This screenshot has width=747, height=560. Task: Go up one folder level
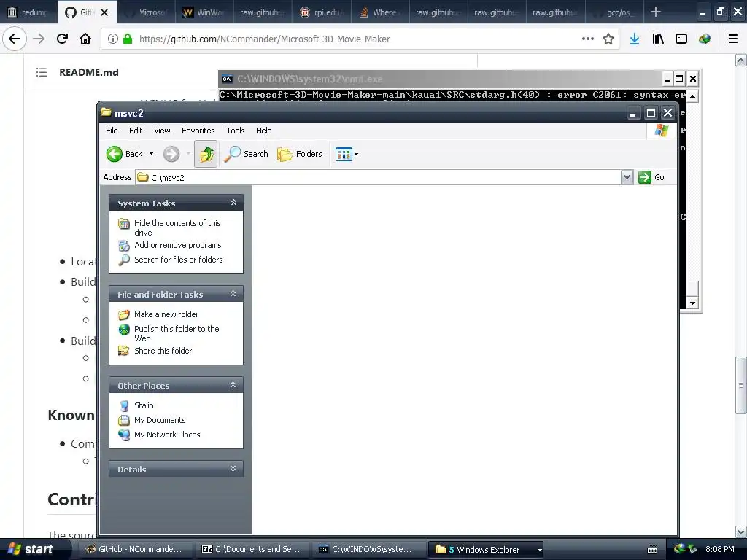206,154
